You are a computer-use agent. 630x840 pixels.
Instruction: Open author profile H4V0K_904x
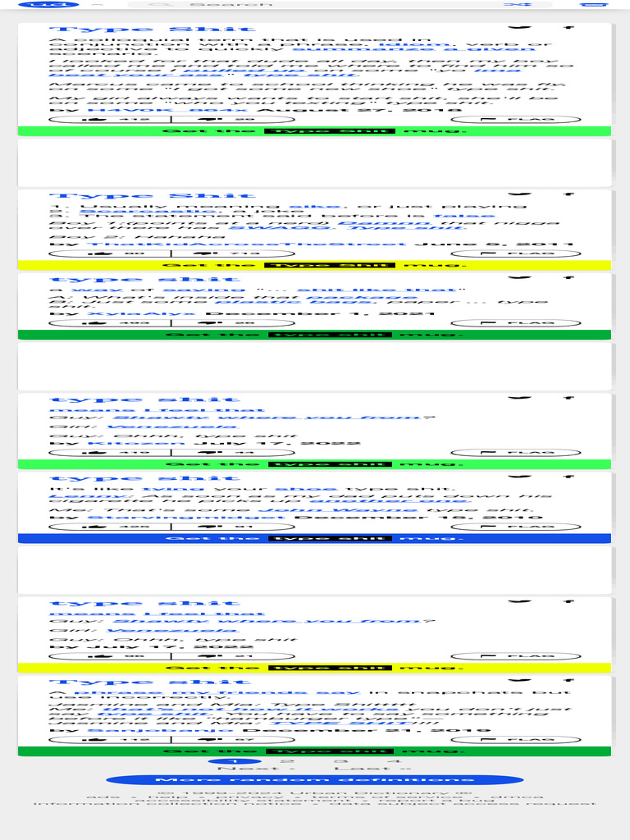pos(167,110)
